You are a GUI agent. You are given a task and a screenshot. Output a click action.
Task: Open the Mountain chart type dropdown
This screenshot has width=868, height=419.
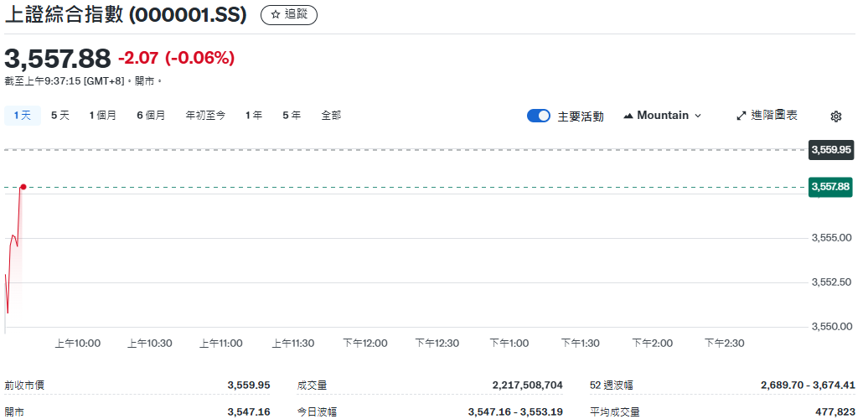point(663,116)
